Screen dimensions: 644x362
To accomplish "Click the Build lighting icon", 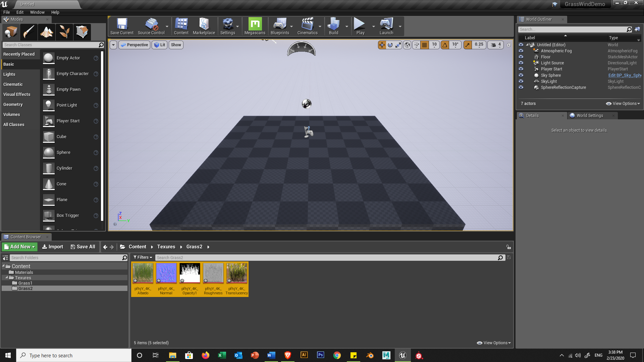I will 333,26.
